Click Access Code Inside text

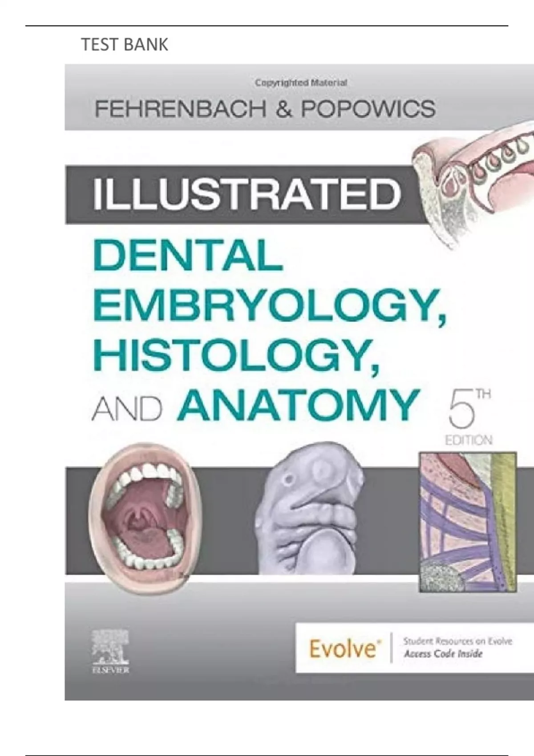tap(443, 654)
